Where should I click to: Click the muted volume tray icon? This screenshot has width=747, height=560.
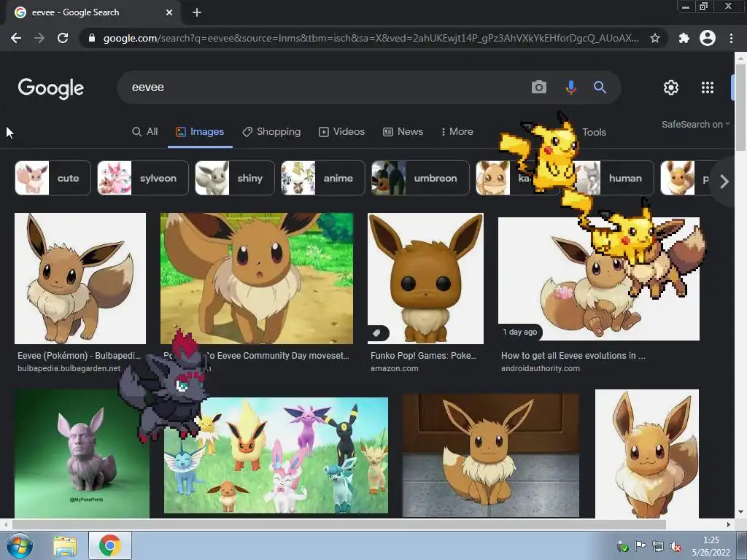[x=676, y=547]
